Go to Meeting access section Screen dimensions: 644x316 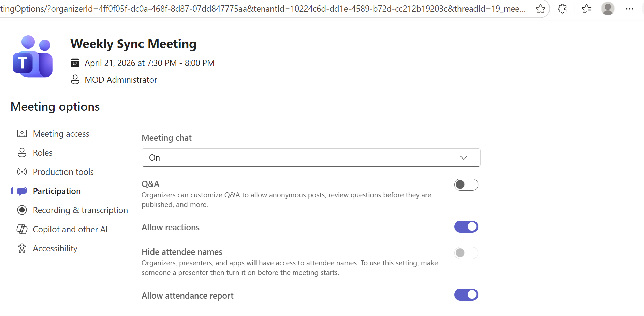coord(61,134)
